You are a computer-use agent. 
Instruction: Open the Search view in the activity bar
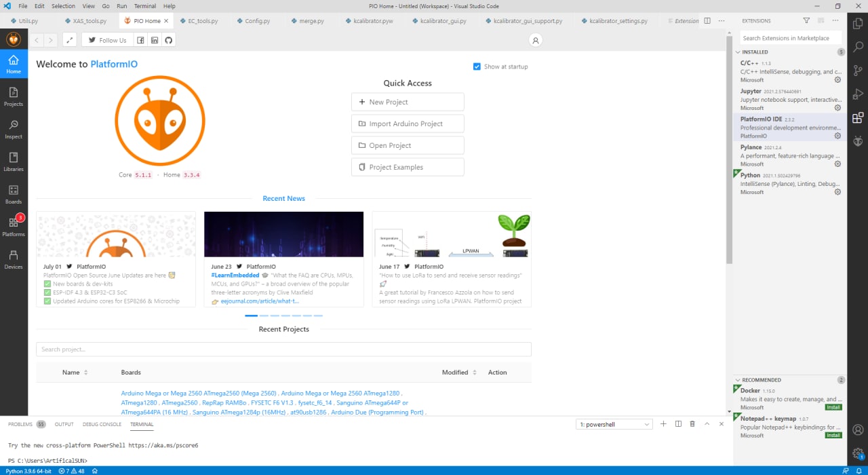click(858, 46)
